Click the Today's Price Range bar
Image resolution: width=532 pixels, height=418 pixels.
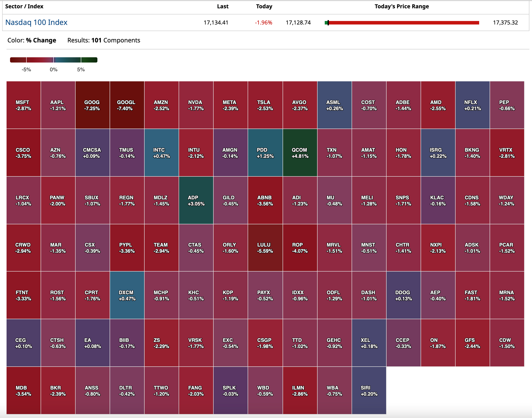[x=402, y=23]
